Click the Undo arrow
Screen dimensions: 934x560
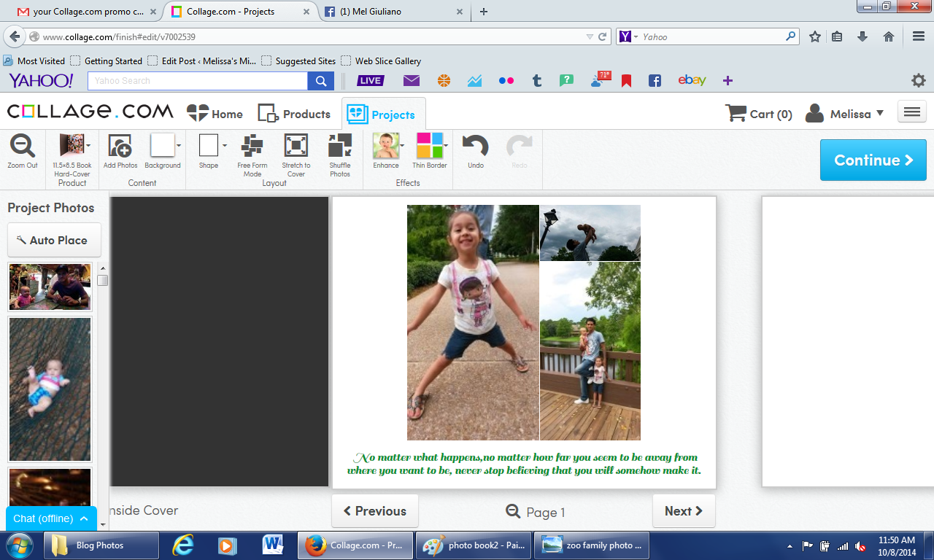tap(476, 147)
